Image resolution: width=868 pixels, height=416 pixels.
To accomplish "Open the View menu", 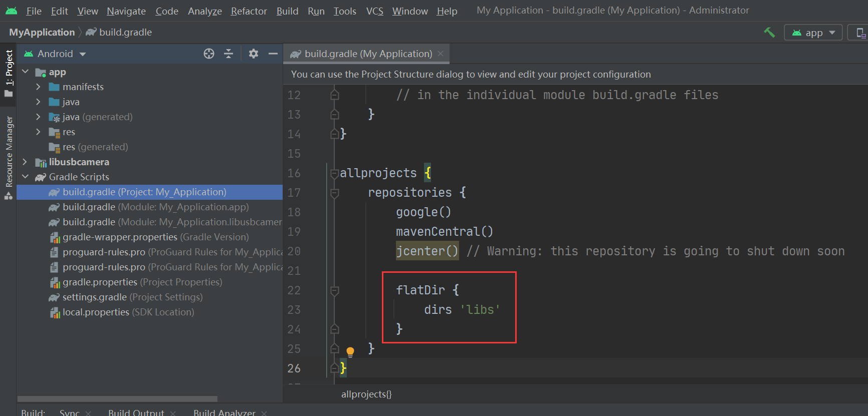I will coord(88,11).
